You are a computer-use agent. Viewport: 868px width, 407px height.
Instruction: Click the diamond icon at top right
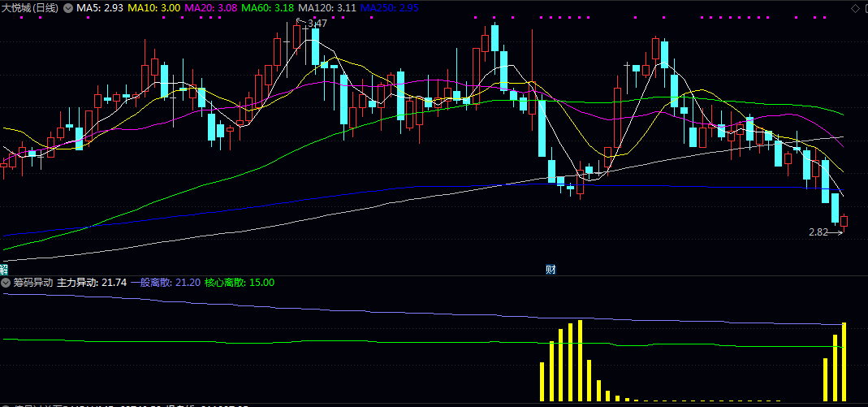pyautogui.click(x=854, y=8)
